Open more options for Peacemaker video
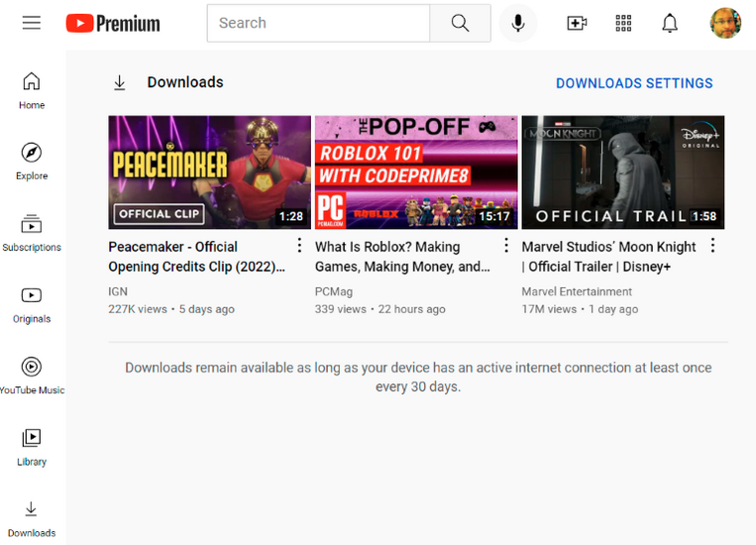Screen dimensions: 756x545 coord(300,246)
